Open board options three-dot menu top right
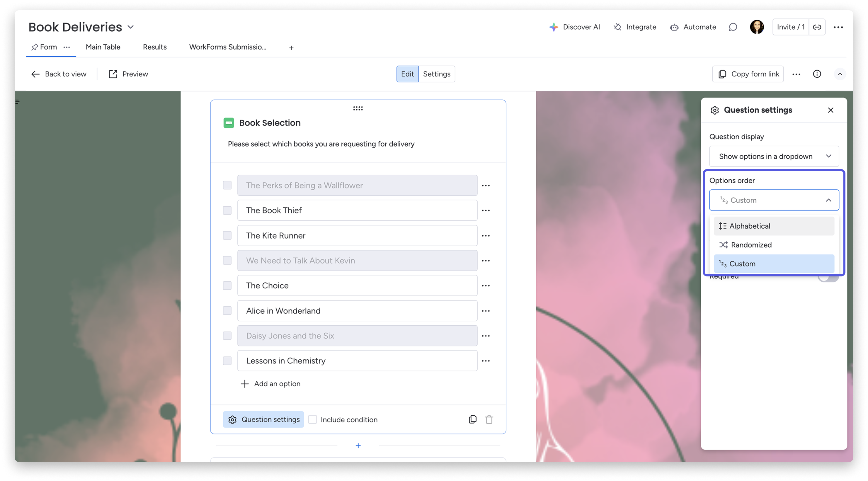 point(838,27)
